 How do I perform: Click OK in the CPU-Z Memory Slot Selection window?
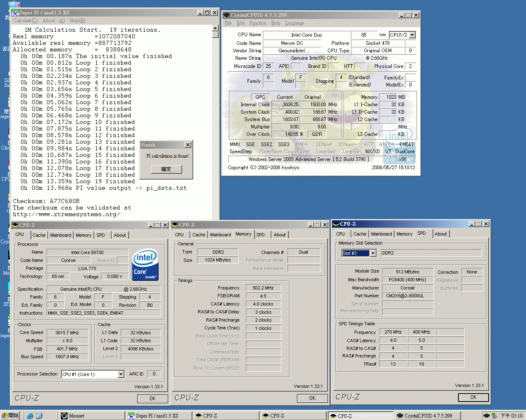pos(473,397)
